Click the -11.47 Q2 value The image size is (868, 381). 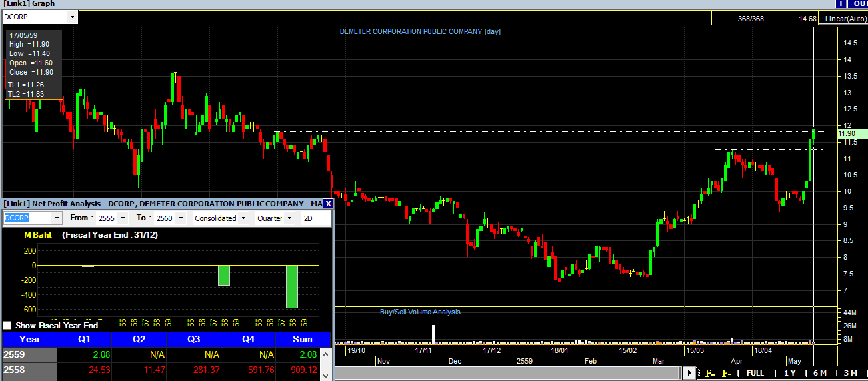pyautogui.click(x=152, y=369)
